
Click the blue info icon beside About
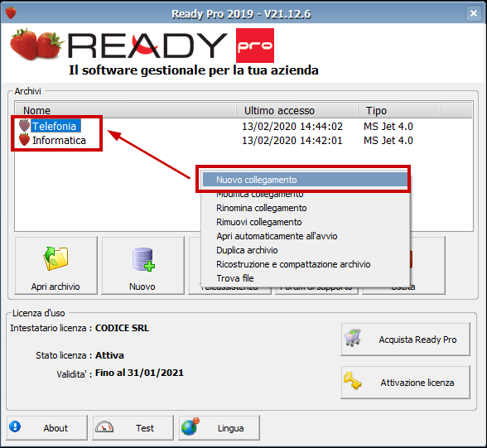(x=15, y=426)
